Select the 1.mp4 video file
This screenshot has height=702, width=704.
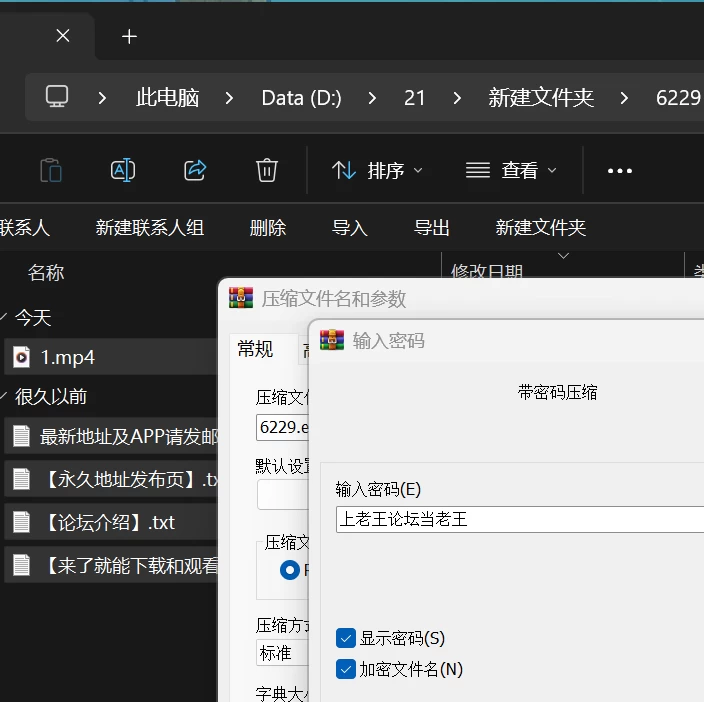click(x=111, y=357)
